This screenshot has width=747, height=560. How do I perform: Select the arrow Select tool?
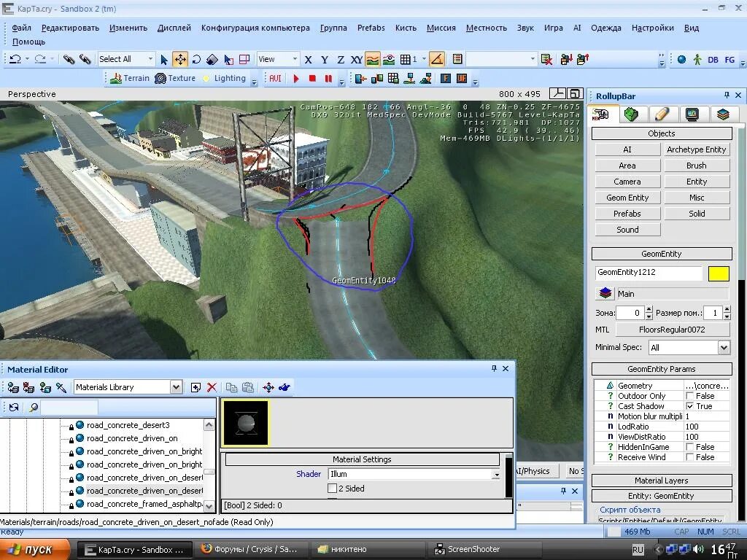164,60
